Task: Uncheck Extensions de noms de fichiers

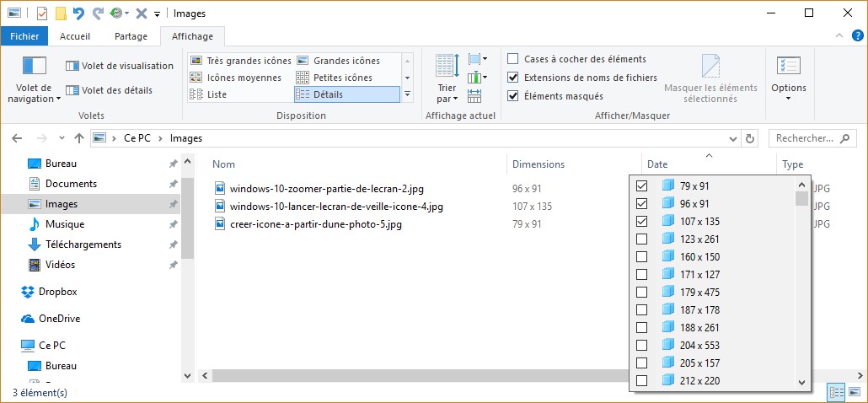Action: (512, 78)
